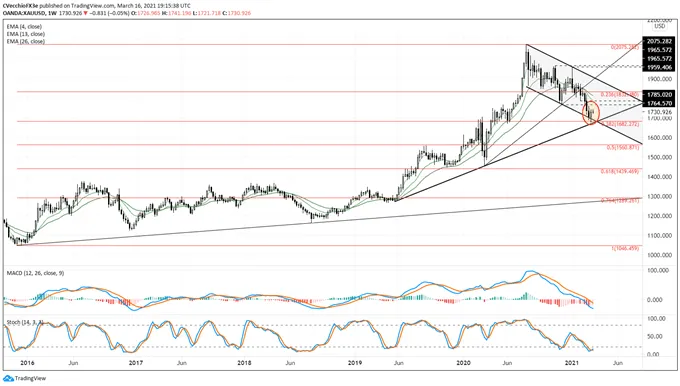Click the TradingView cloud logo icon
680x386 pixels.
tap(8, 379)
